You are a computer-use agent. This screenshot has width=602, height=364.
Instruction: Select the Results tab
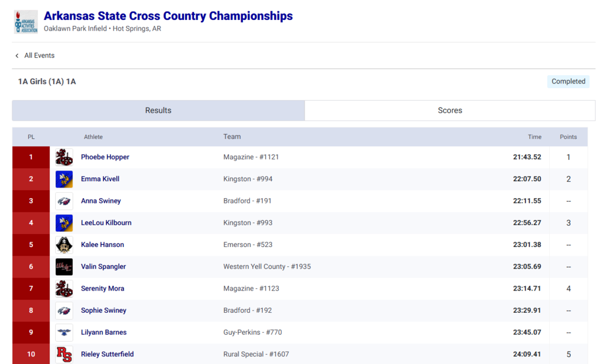158,110
